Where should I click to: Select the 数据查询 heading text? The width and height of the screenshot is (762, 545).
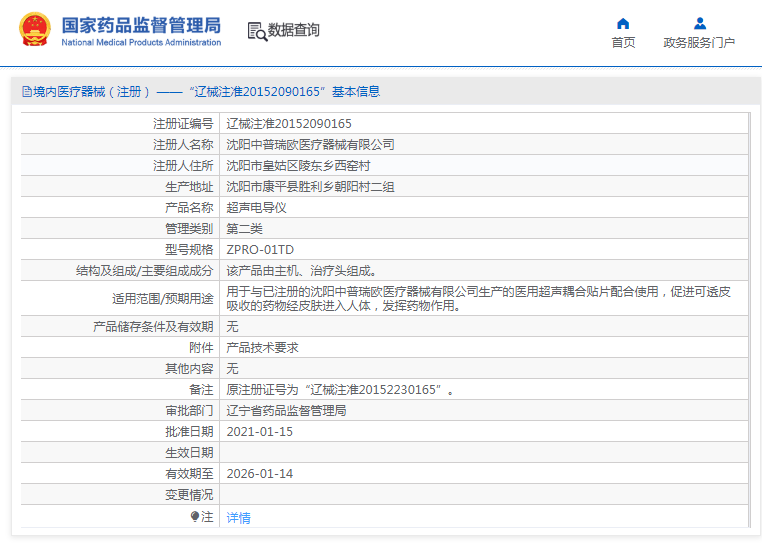(294, 31)
